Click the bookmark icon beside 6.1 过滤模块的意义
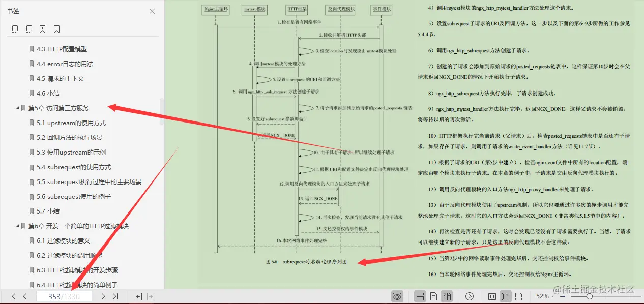This screenshot has height=304, width=644. pyautogui.click(x=32, y=240)
